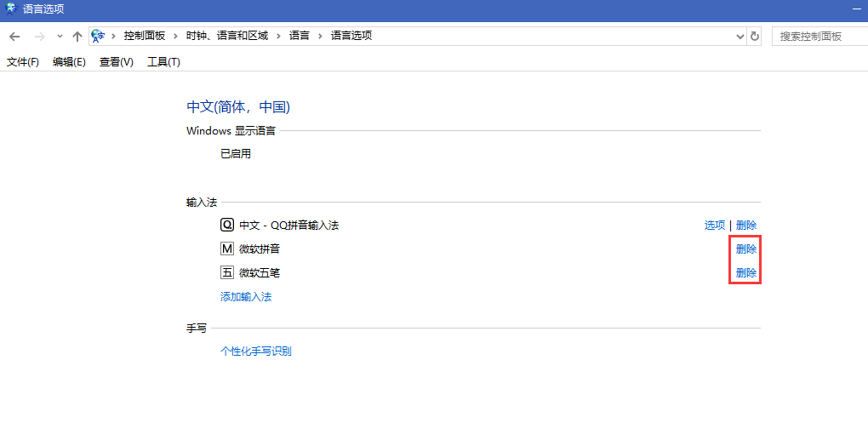The image size is (868, 440).
Task: Focus the 搜索控制面板 search box
Action: click(x=819, y=37)
